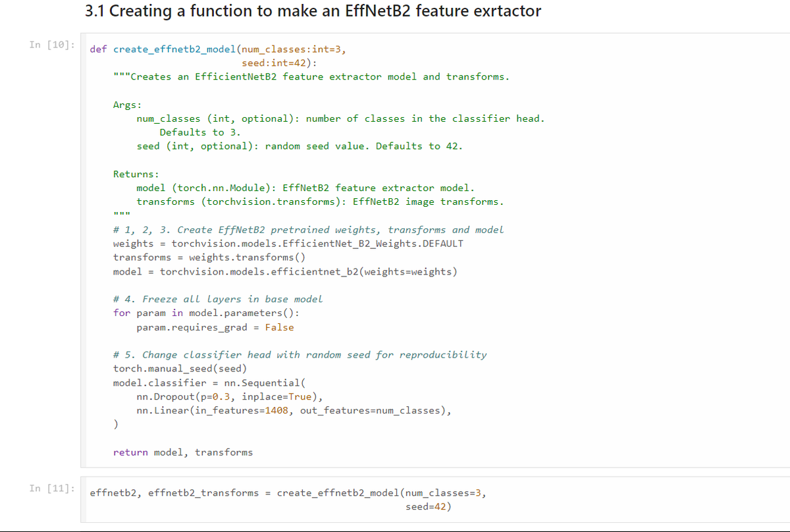Screen dimensions: 790x532
Task: Click the 'model = torchvision.models.efficientnet_b2' line
Action: [285, 271]
